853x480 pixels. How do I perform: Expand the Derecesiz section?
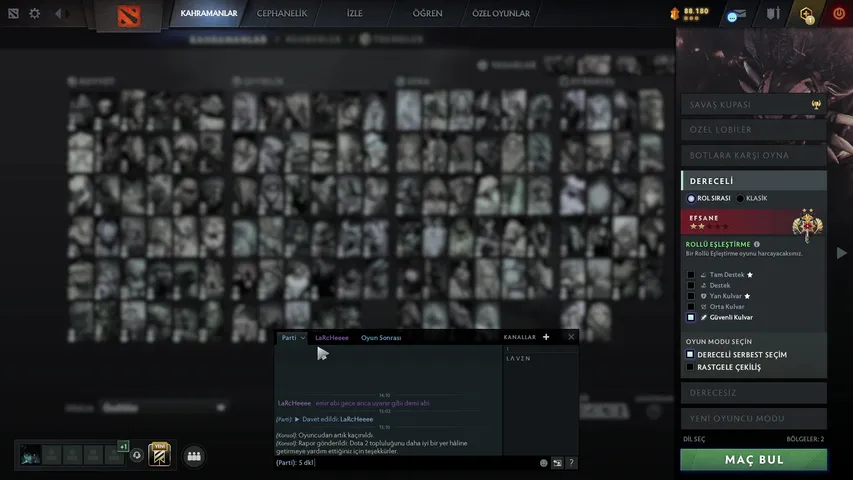click(x=753, y=392)
